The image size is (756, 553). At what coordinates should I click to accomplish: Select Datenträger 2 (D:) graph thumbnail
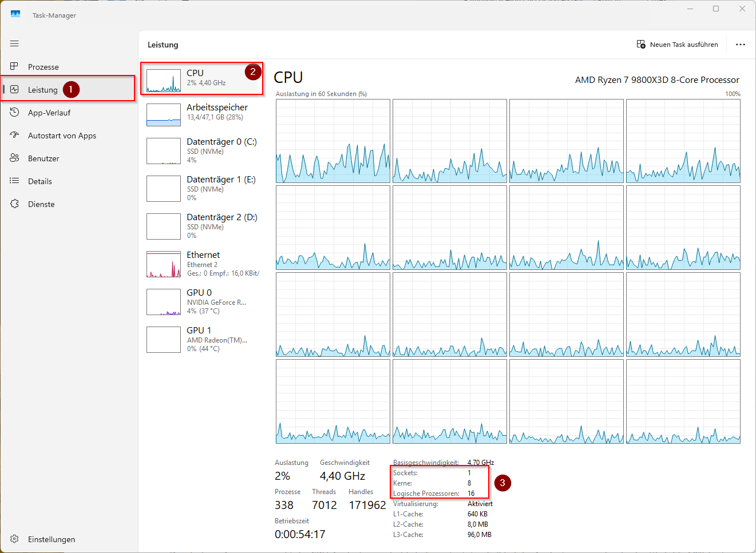coord(164,226)
